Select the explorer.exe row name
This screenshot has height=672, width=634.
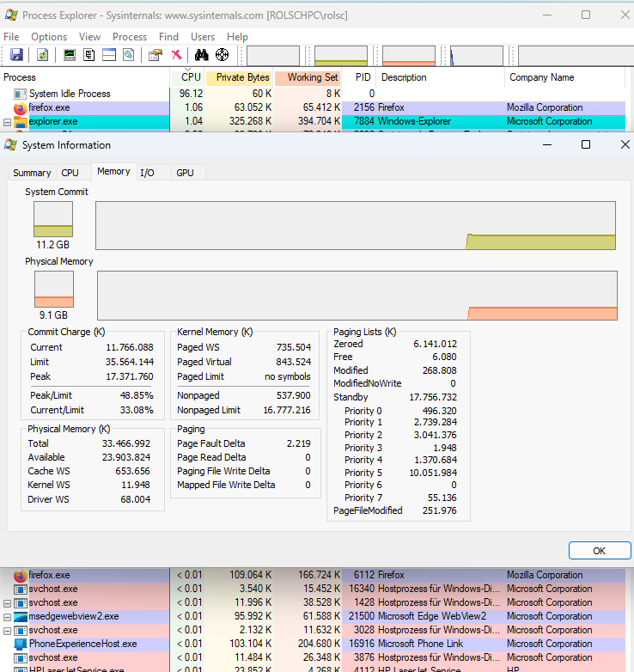pyautogui.click(x=53, y=122)
